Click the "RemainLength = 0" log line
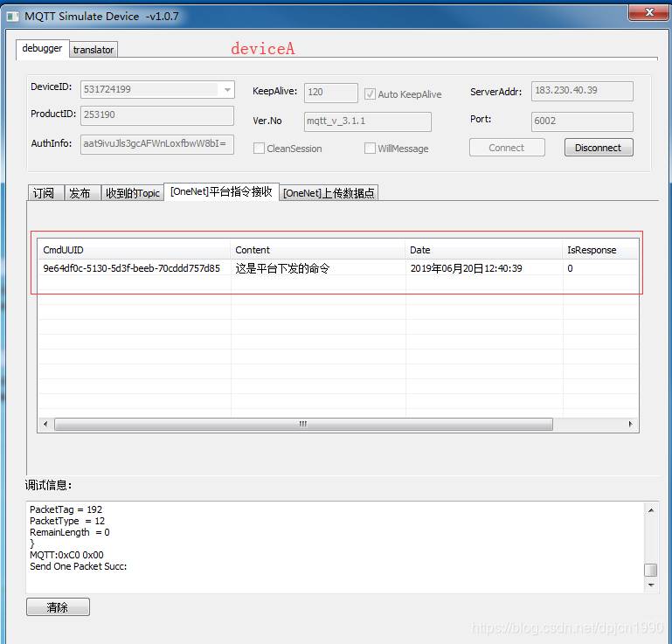The height and width of the screenshot is (644, 672). [70, 533]
